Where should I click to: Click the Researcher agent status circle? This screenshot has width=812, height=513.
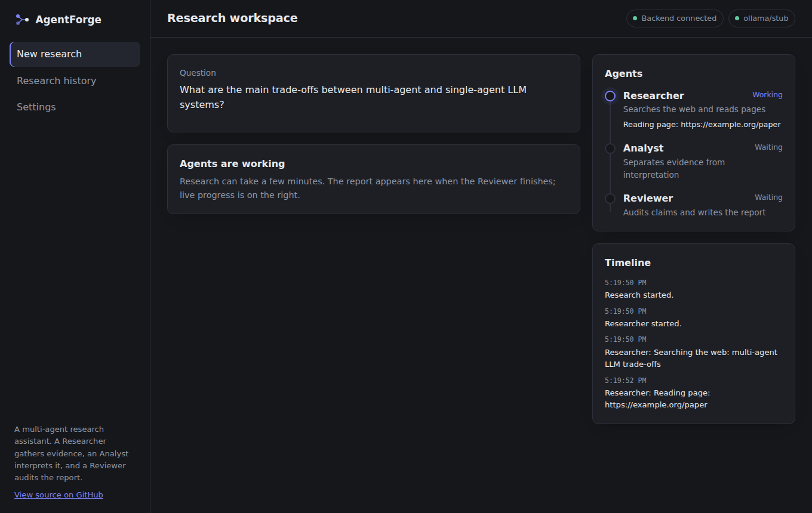[610, 96]
